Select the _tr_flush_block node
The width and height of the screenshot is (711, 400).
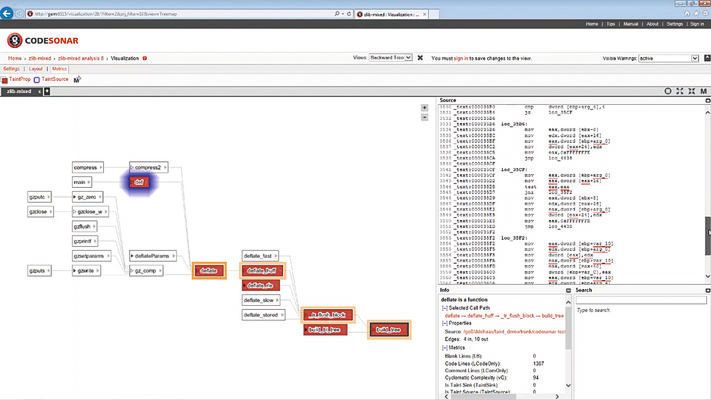tap(328, 315)
